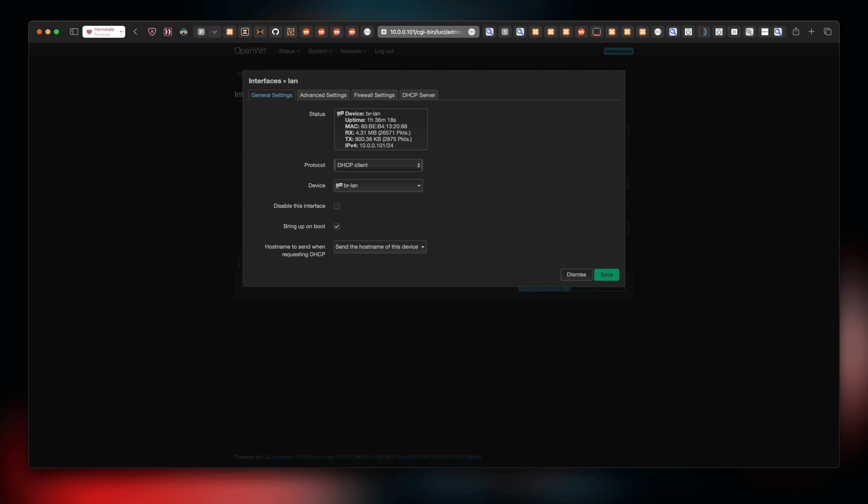Open the tab overview icon
Viewport: 868px width, 504px height.
click(828, 32)
